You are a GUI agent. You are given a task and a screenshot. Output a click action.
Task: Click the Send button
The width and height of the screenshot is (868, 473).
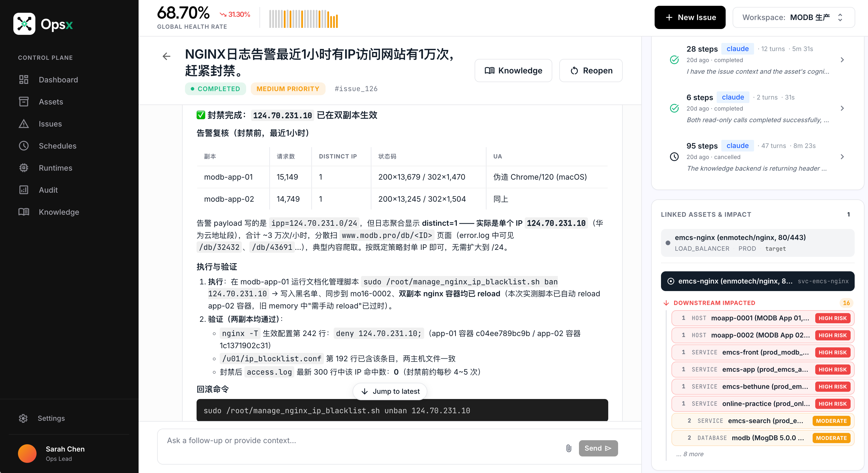[598, 448]
